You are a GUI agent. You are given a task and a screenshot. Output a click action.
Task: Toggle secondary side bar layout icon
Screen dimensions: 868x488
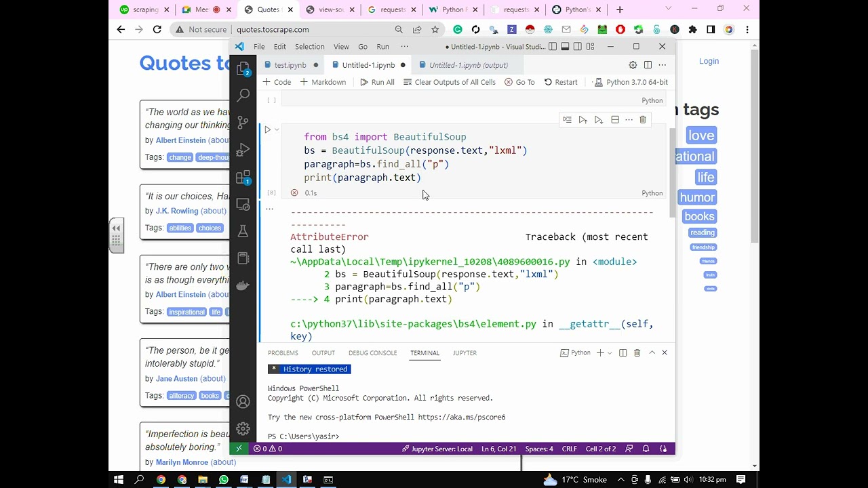pyautogui.click(x=578, y=47)
